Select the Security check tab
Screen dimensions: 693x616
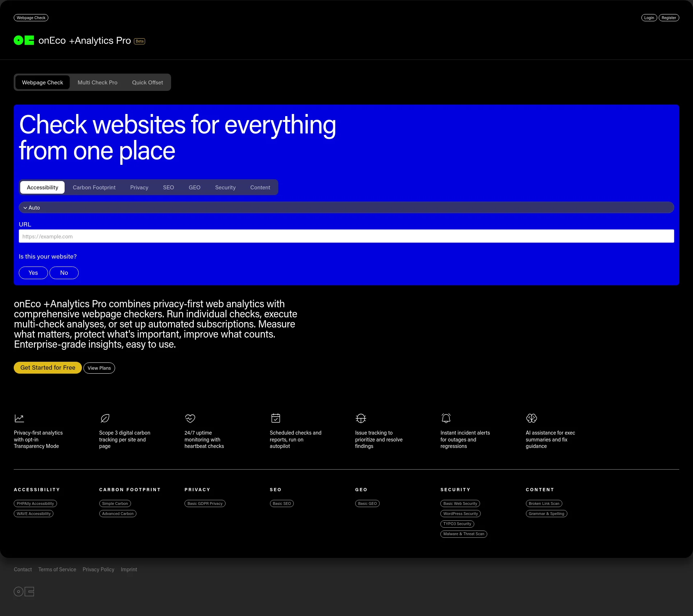pos(225,188)
